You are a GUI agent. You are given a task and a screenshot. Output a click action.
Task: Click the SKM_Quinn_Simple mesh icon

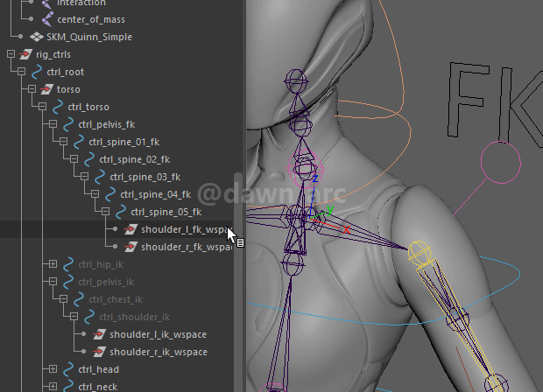click(37, 37)
